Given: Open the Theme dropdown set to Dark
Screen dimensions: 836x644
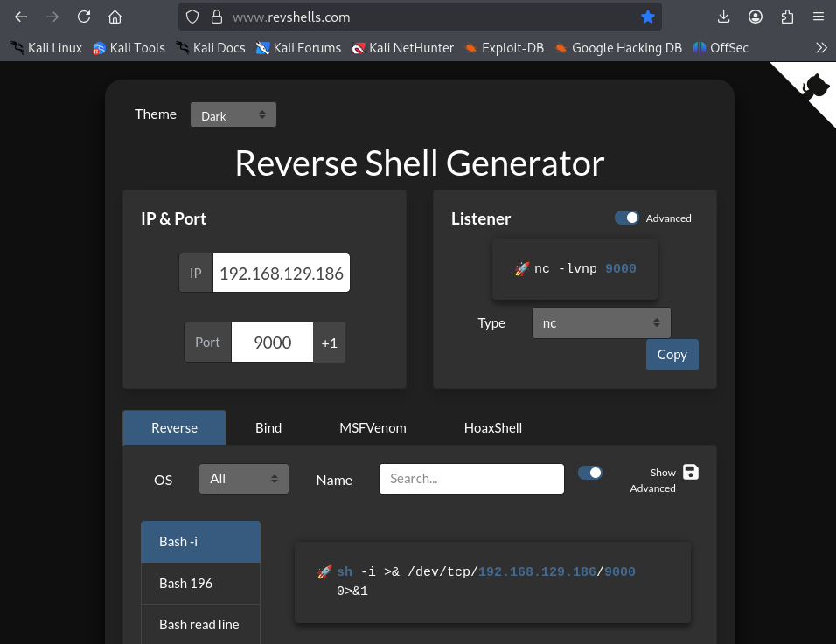Looking at the screenshot, I should (x=233, y=114).
